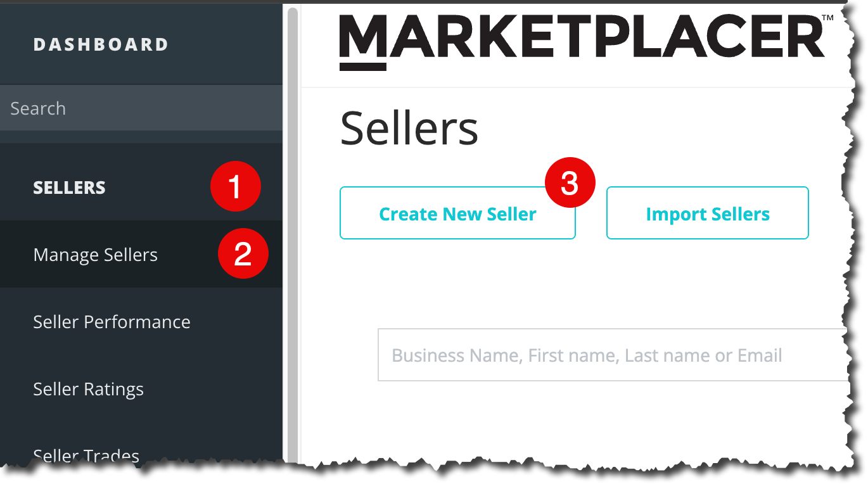Click the Sellers page heading
Image resolution: width=868 pixels, height=484 pixels.
point(409,129)
